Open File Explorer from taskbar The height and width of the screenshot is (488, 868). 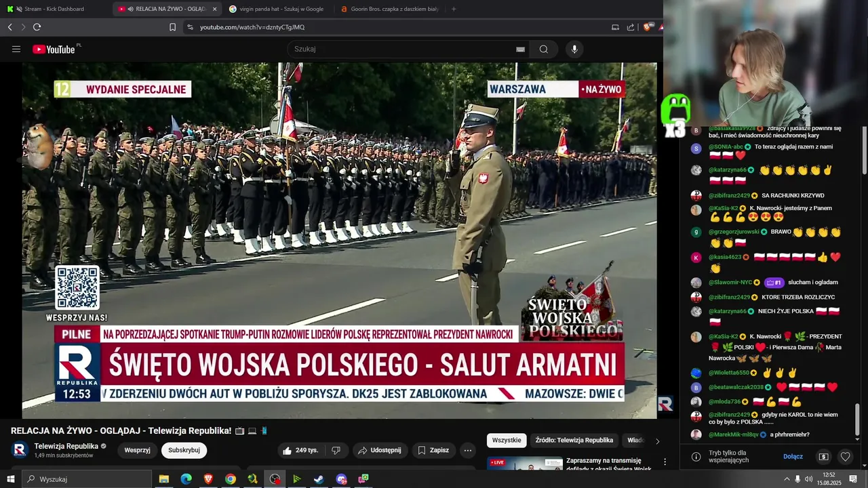pyautogui.click(x=164, y=479)
